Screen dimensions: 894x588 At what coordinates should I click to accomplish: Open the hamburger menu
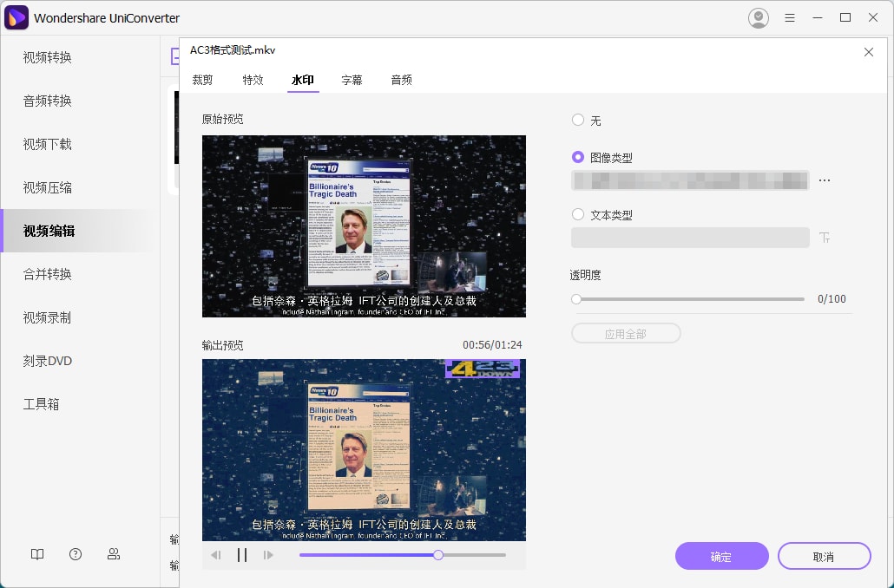[790, 16]
